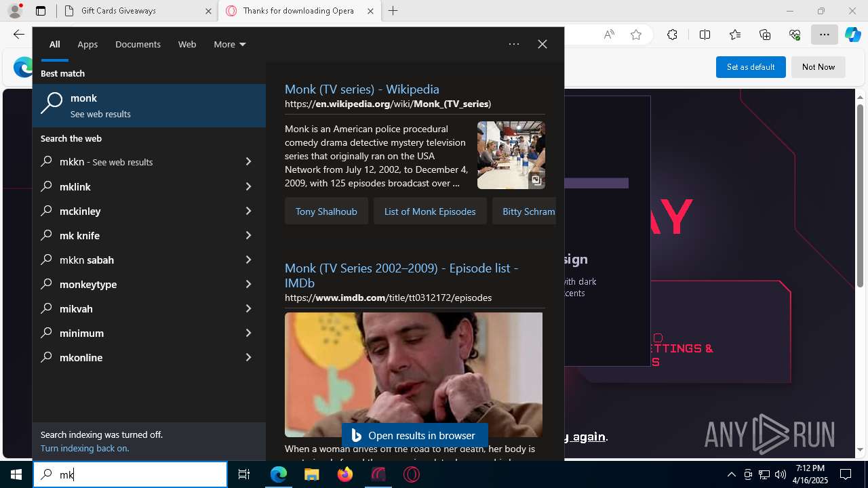
Task: Close the Gift Cards Giveaways tab
Action: 208,11
